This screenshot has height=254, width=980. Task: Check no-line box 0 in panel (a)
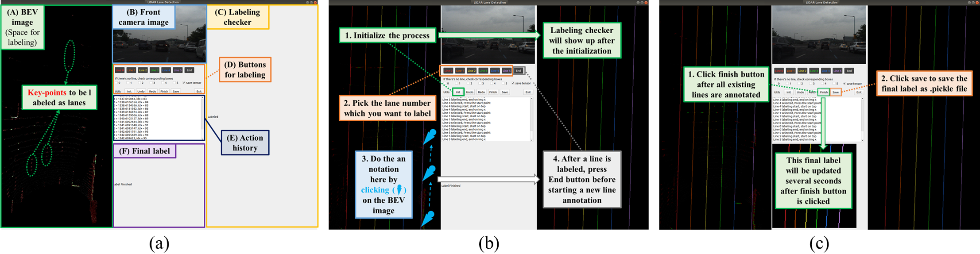click(x=116, y=83)
